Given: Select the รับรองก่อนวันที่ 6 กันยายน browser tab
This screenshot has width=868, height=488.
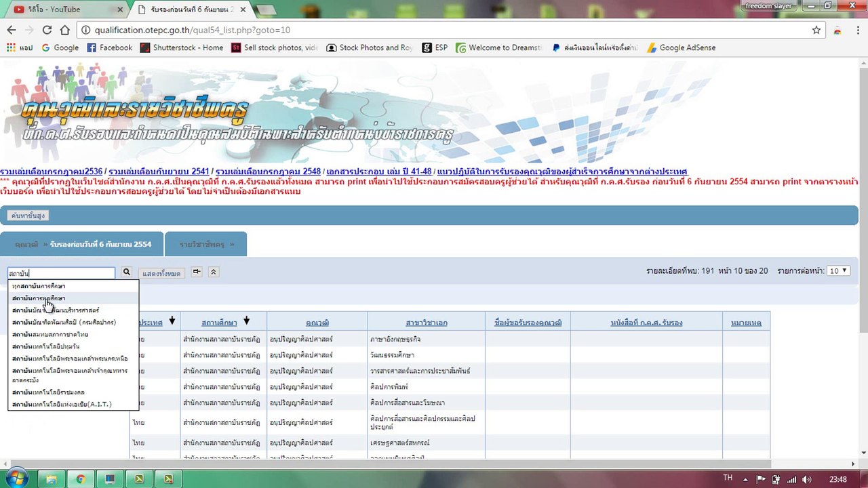Looking at the screenshot, I should pos(192,9).
